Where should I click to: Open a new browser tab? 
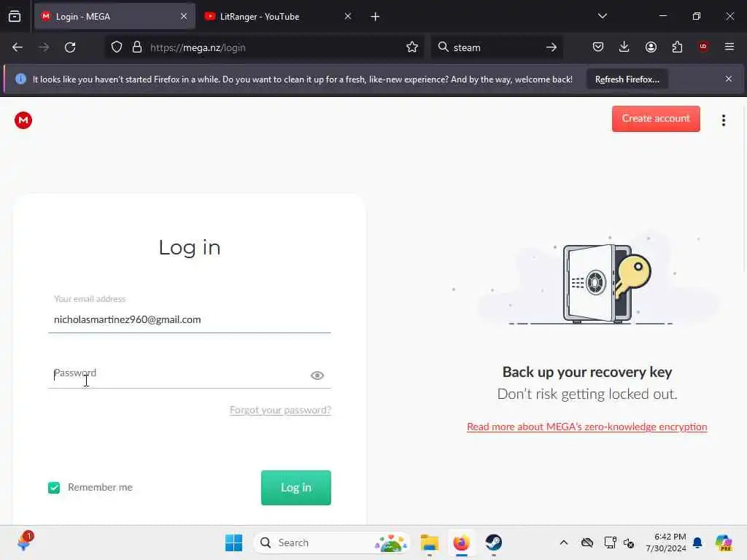coord(375,17)
